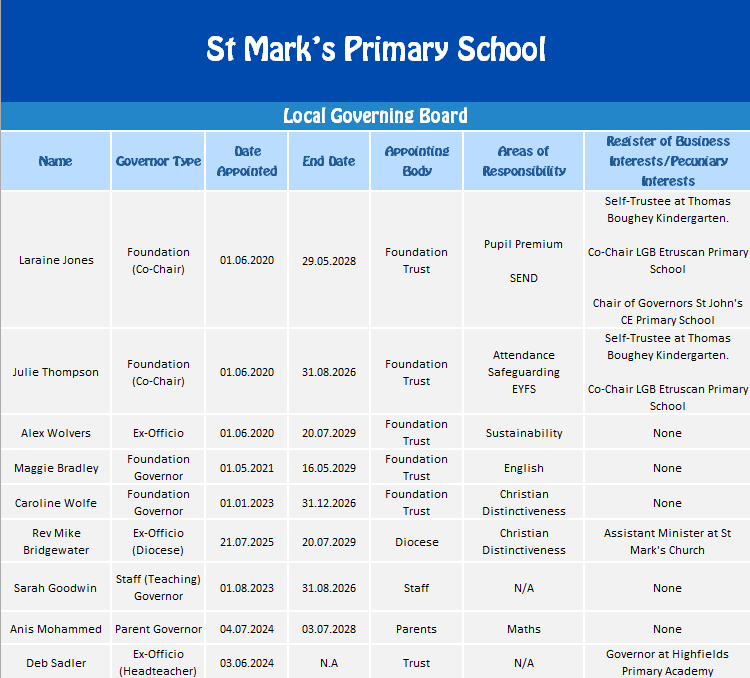Click the Julie Thompson name cell
The width and height of the screenshot is (750, 678).
click(x=56, y=372)
